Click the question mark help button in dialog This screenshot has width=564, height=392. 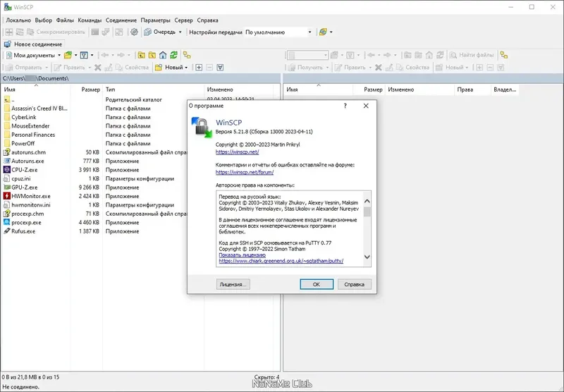pos(345,106)
